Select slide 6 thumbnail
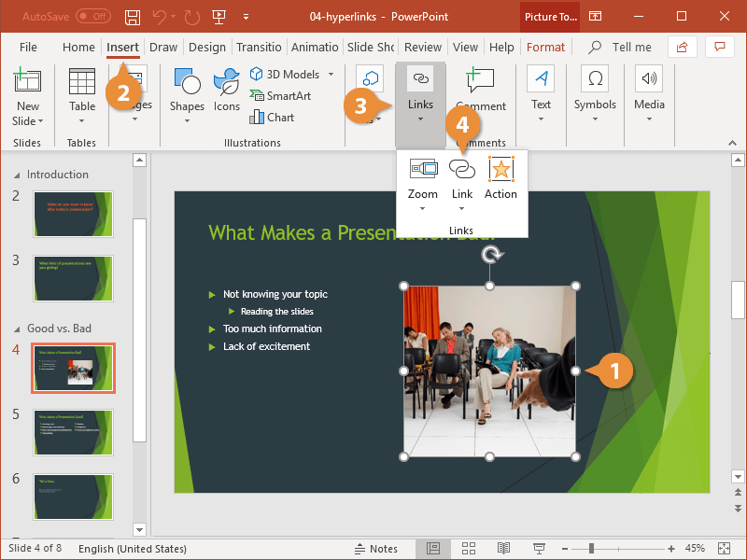This screenshot has height=560, width=747. (74, 497)
